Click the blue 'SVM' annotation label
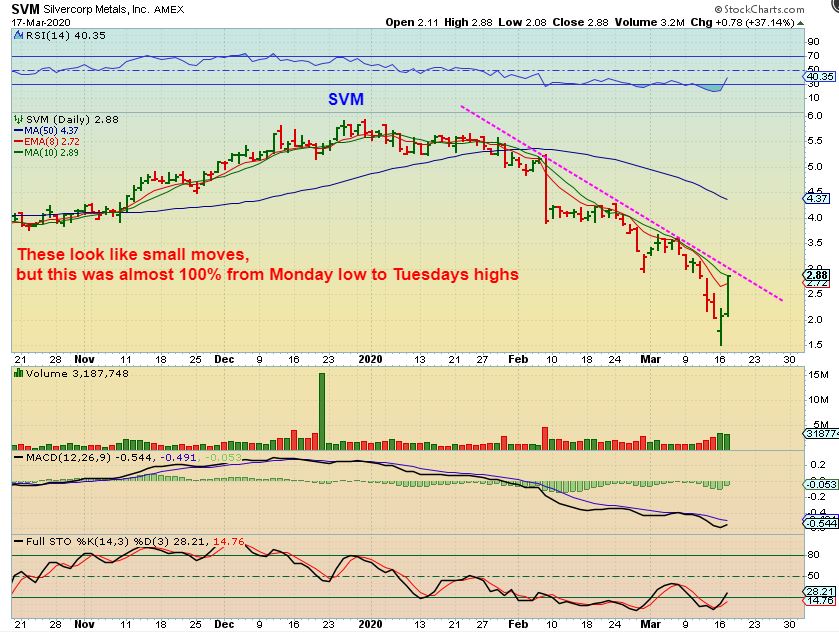This screenshot has height=632, width=839. 346,99
